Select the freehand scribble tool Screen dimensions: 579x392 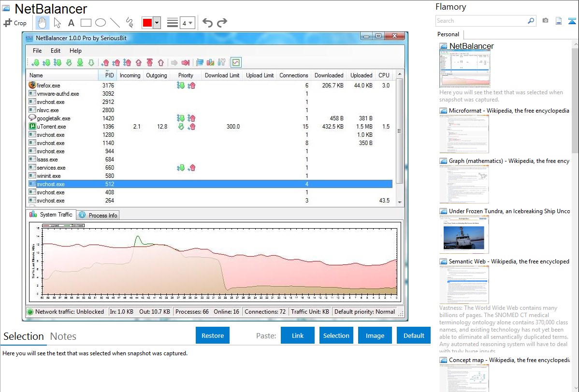click(129, 23)
